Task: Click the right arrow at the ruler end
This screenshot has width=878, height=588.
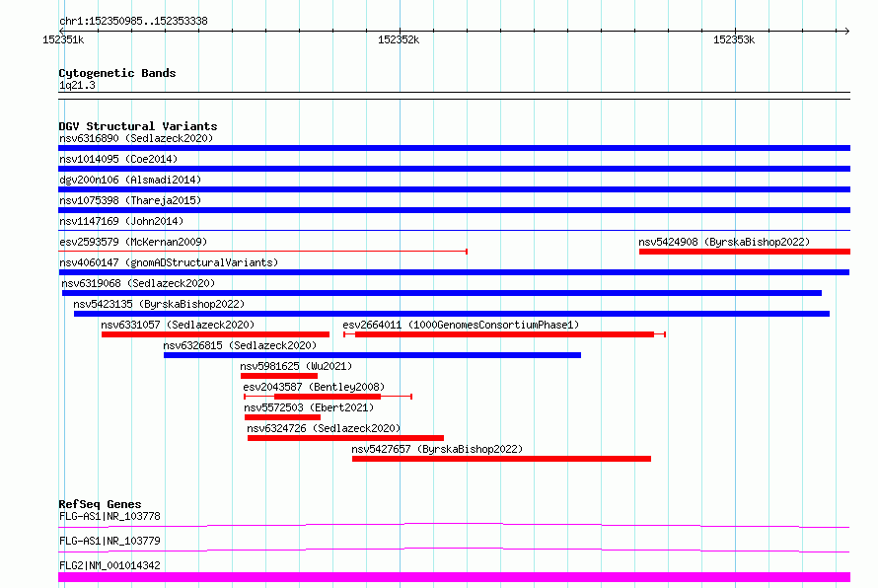Action: pos(846,31)
